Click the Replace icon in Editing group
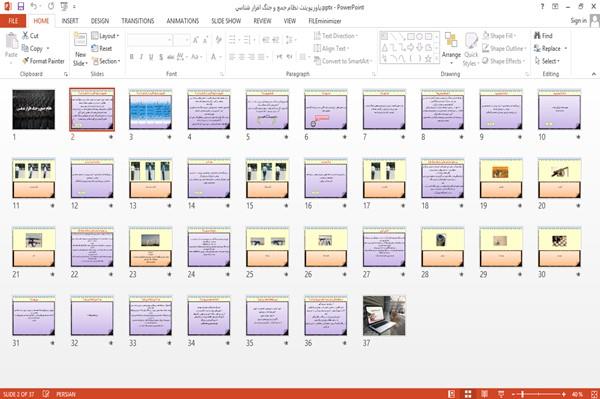This screenshot has height=399, width=600. (537, 48)
